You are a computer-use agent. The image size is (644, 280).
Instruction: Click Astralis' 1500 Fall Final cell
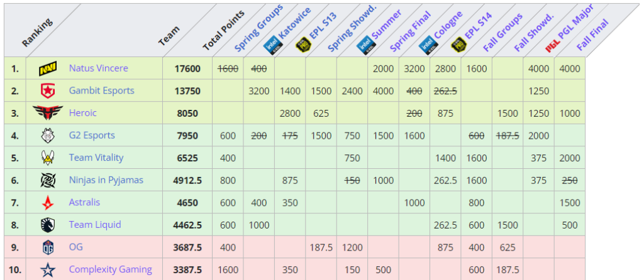coord(570,203)
